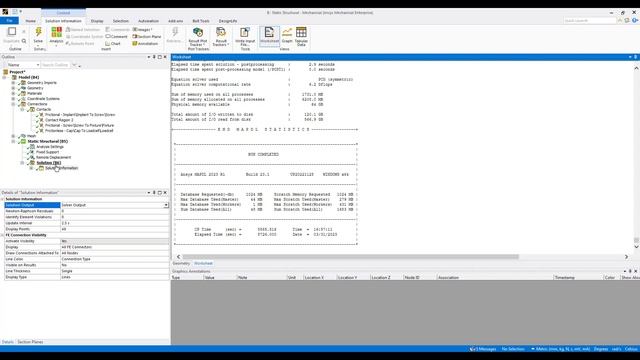640x360 pixels.
Task: Click the Section Plane tool
Action: 147,36
